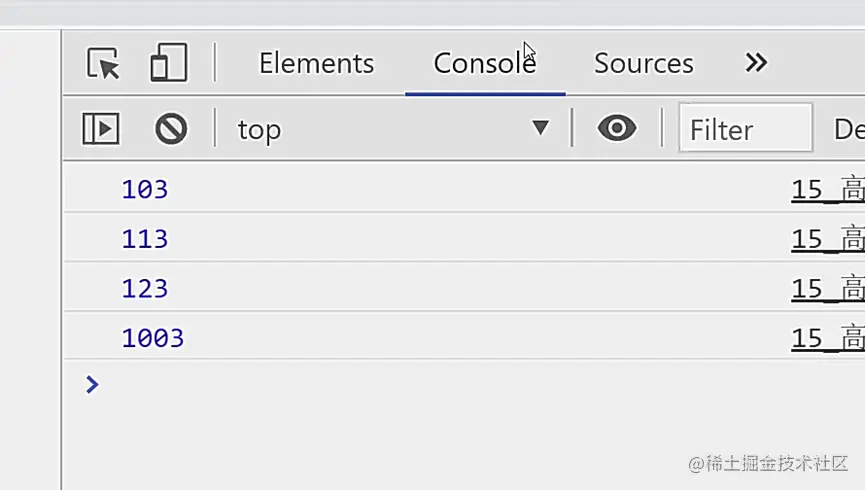
Task: Select the 1003 console log entry
Action: click(153, 339)
